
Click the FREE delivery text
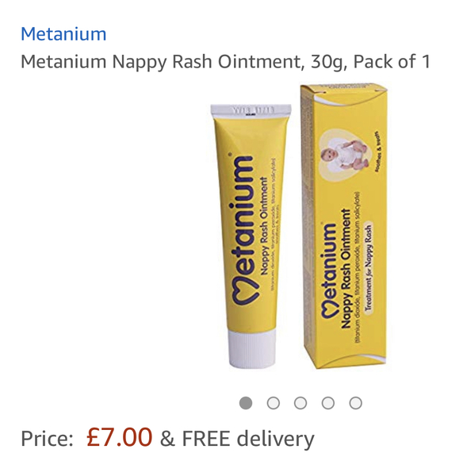(248, 439)
